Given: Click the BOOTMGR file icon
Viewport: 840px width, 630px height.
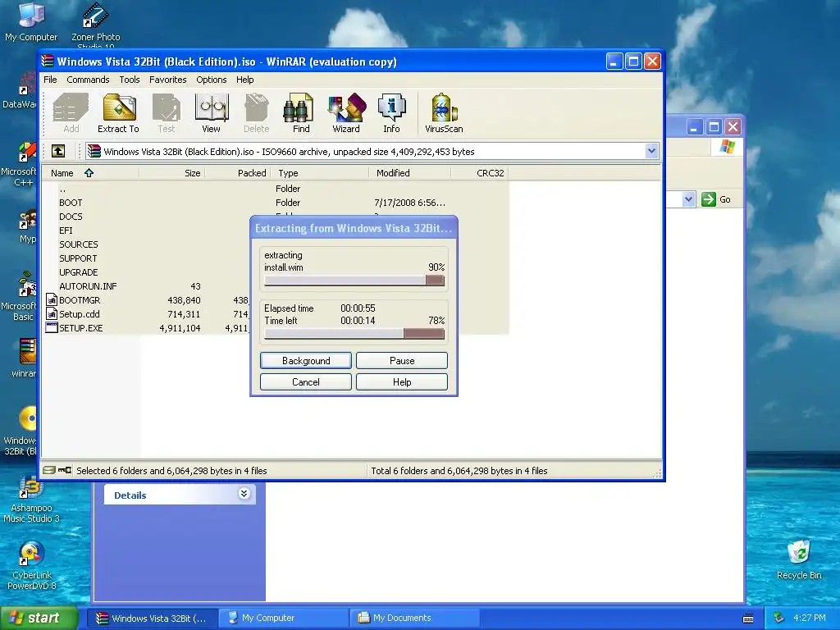Looking at the screenshot, I should [x=52, y=300].
